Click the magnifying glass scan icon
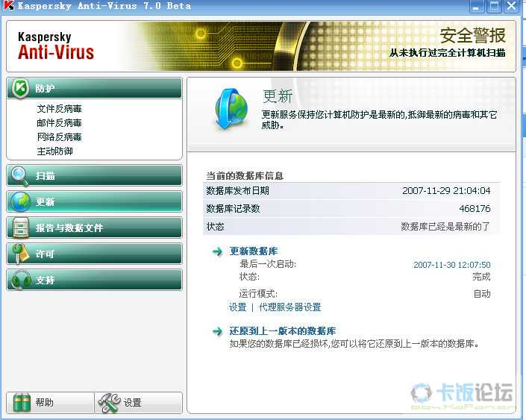The image size is (526, 420). coord(19,175)
